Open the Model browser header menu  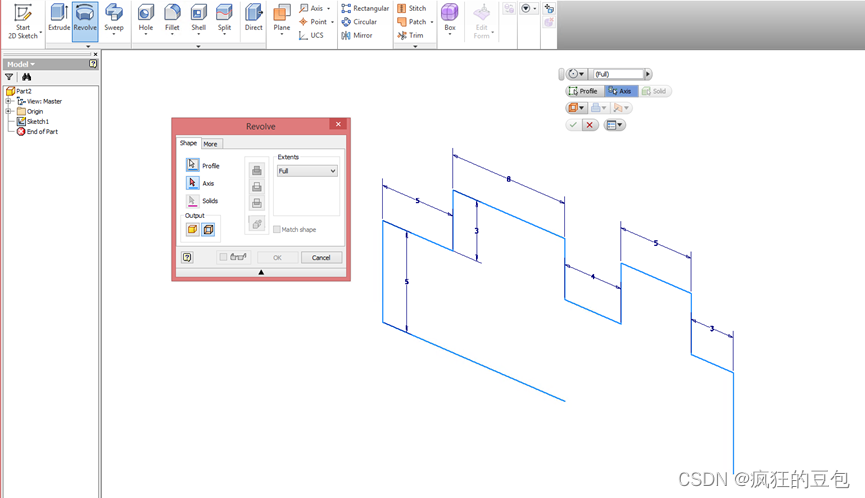20,63
